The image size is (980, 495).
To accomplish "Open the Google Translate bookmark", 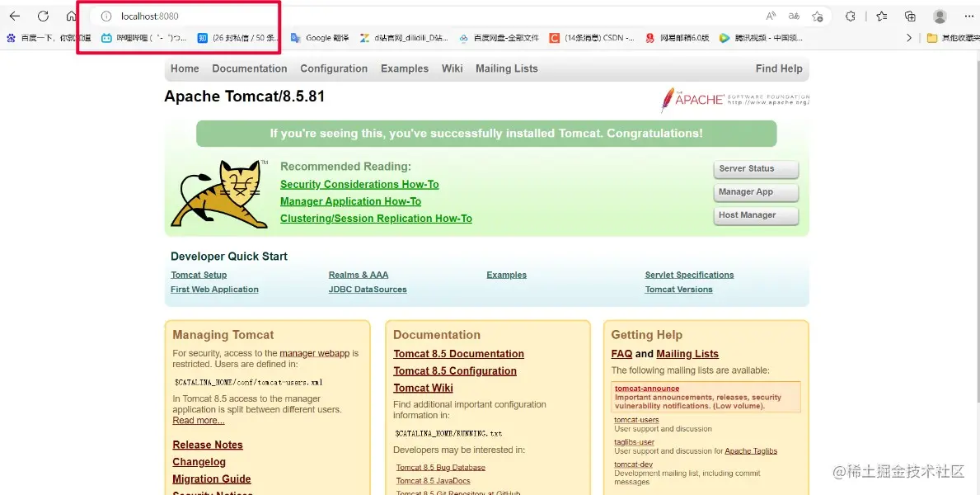I will point(319,38).
